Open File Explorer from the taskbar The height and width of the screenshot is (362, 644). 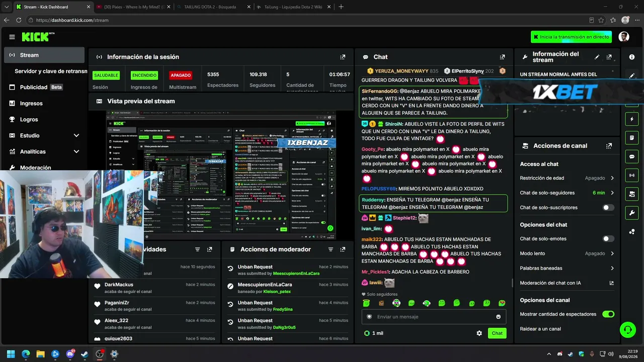coord(40,354)
